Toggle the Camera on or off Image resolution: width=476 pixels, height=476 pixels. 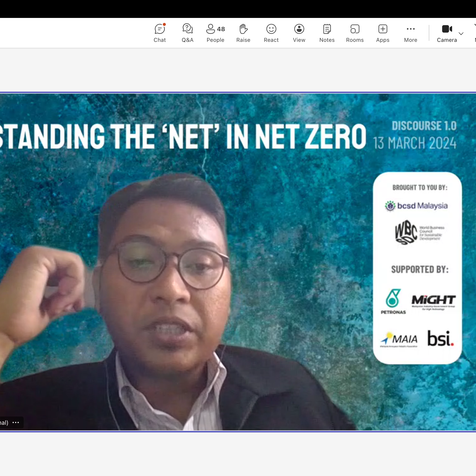coord(447,33)
